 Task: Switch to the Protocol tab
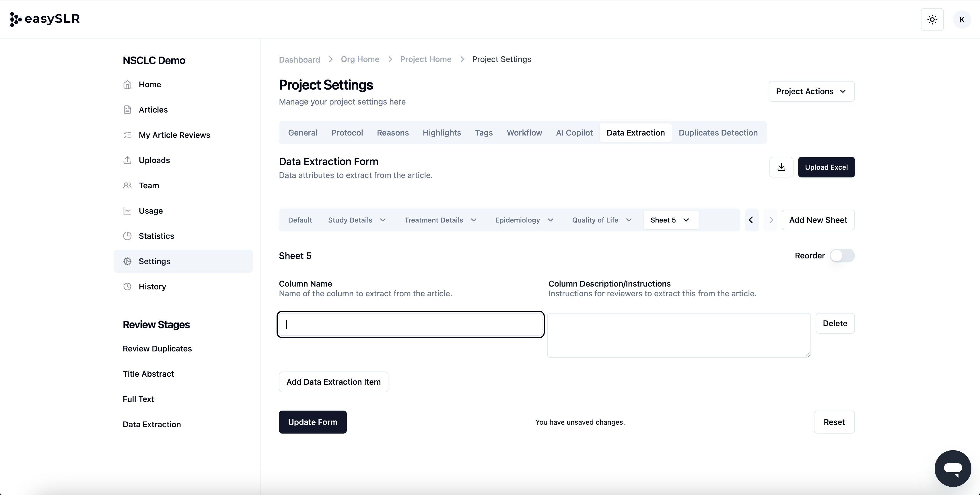click(x=347, y=133)
